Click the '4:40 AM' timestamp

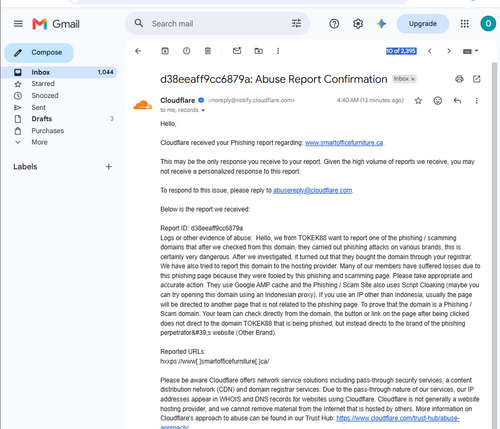tap(370, 100)
